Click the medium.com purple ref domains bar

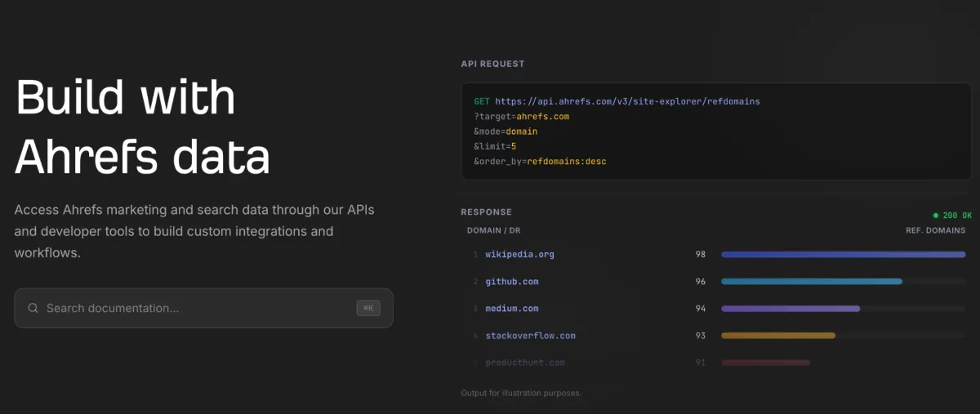[x=791, y=309]
